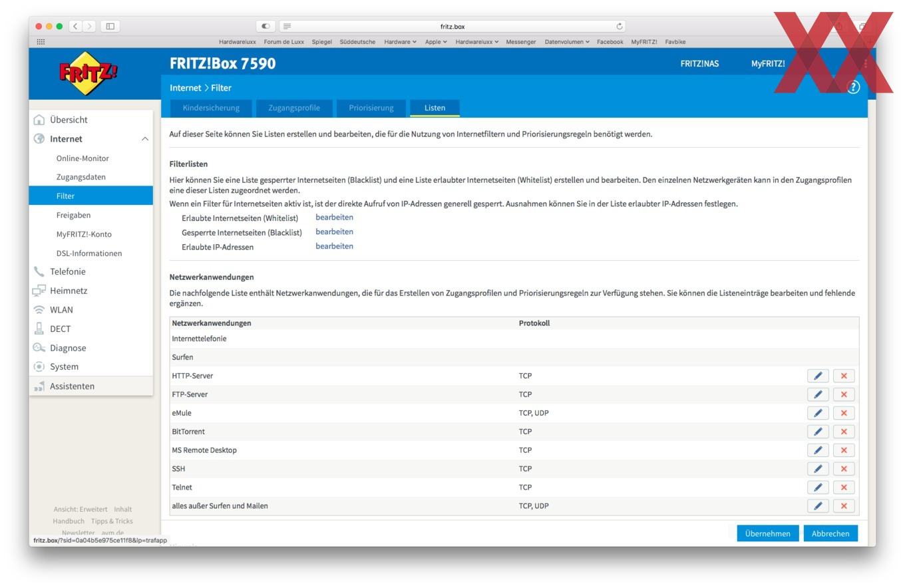Image resolution: width=905 pixels, height=588 pixels.
Task: Go forward with Safari forward arrow
Action: click(x=89, y=27)
